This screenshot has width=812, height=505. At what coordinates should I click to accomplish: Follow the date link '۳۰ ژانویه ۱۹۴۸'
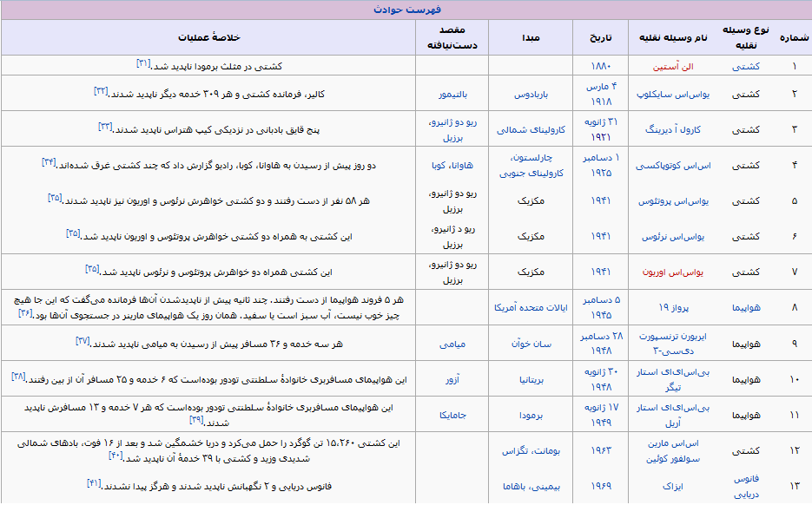pyautogui.click(x=601, y=379)
